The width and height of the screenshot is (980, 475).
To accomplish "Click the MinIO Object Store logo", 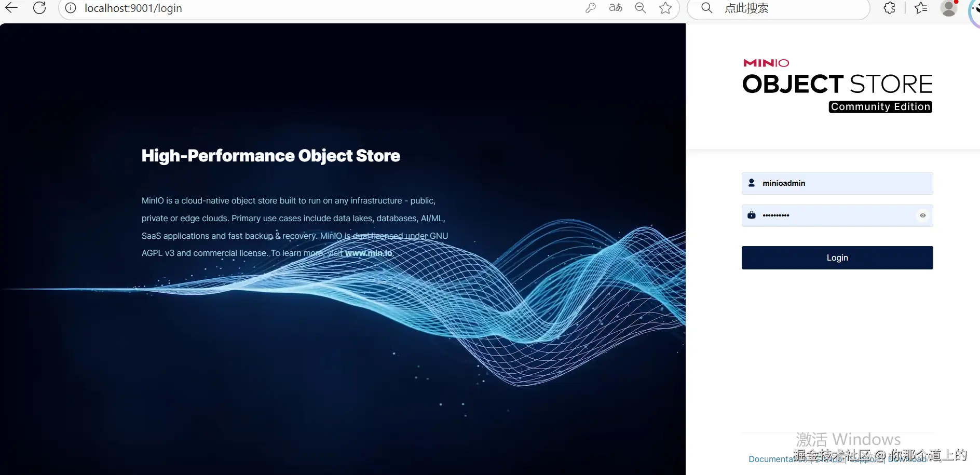I will click(837, 86).
